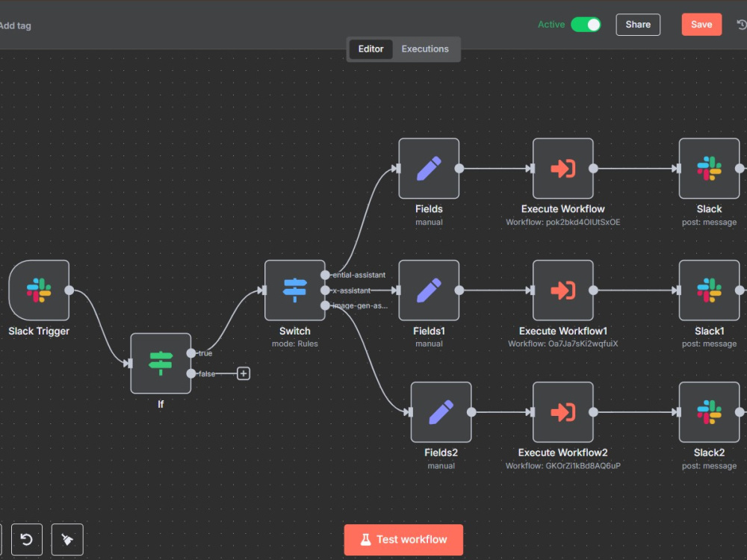747x560 pixels.
Task: Switch to the Editor tab
Action: [x=371, y=49]
